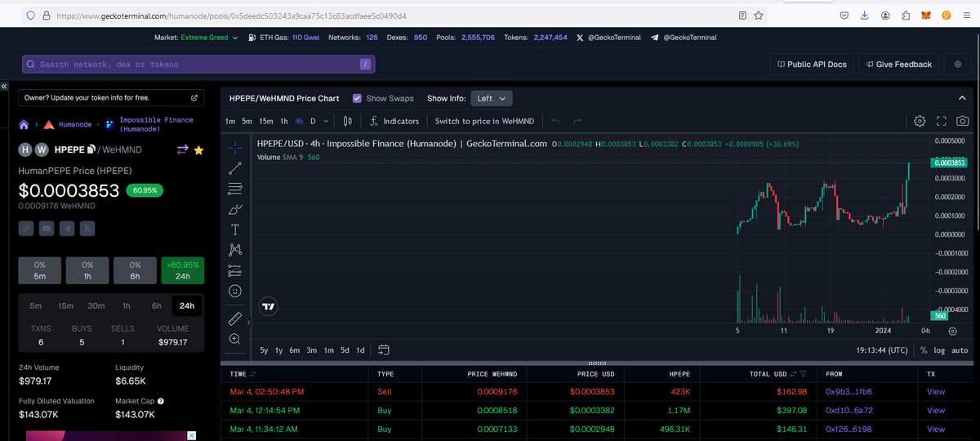
Task: Click the update token info banner
Action: tap(111, 97)
